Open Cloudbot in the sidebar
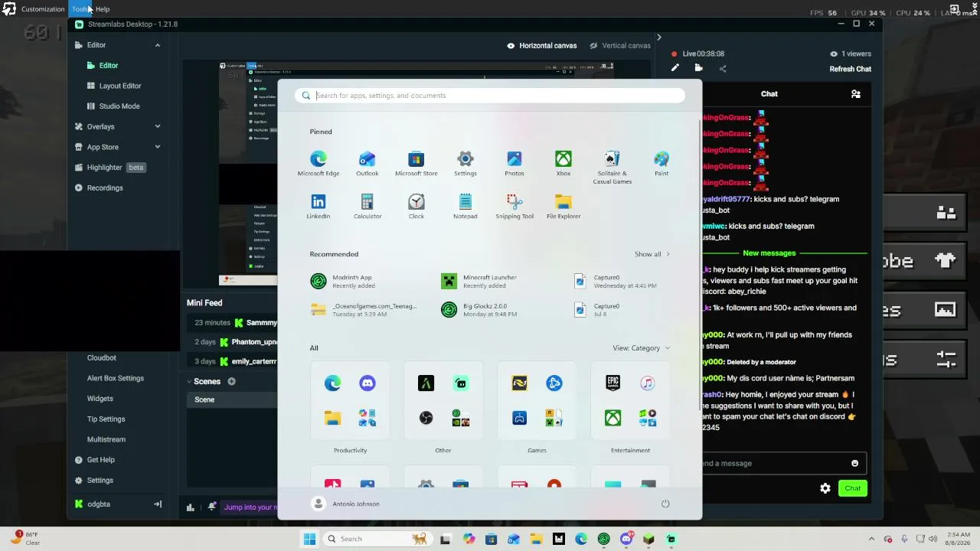Viewport: 980px width, 551px height. [x=102, y=357]
